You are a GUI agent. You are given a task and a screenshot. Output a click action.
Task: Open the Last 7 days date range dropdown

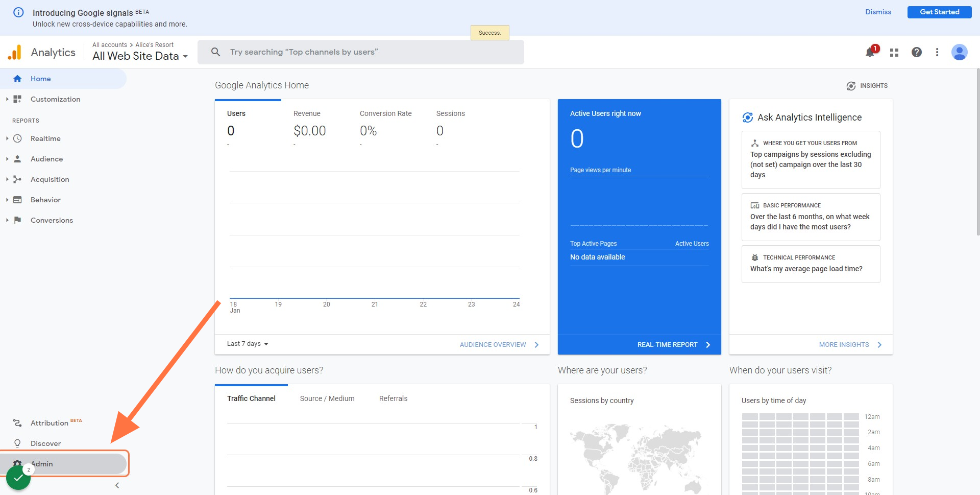[248, 344]
